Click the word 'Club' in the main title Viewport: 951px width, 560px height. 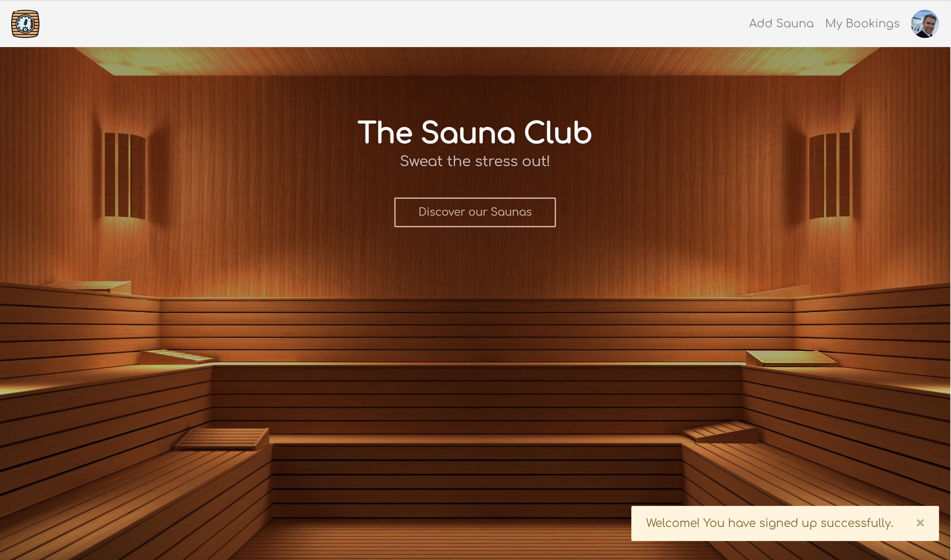pyautogui.click(x=558, y=132)
